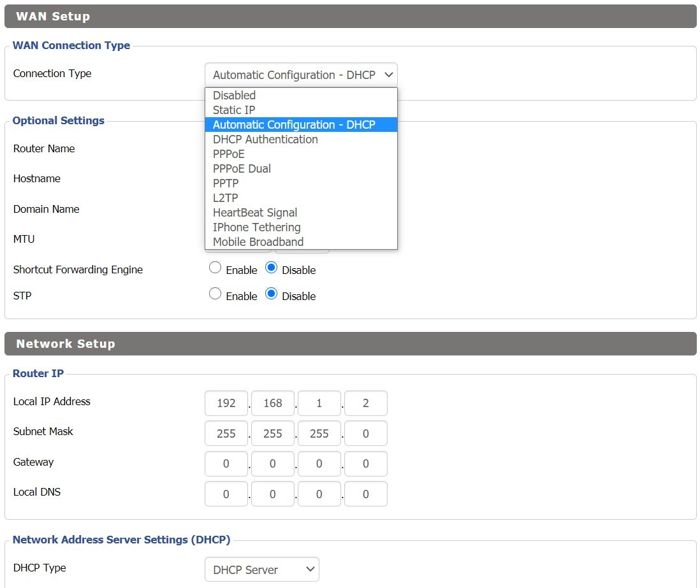Enable STP radio button
Screen dimensions: 700x588
(215, 294)
